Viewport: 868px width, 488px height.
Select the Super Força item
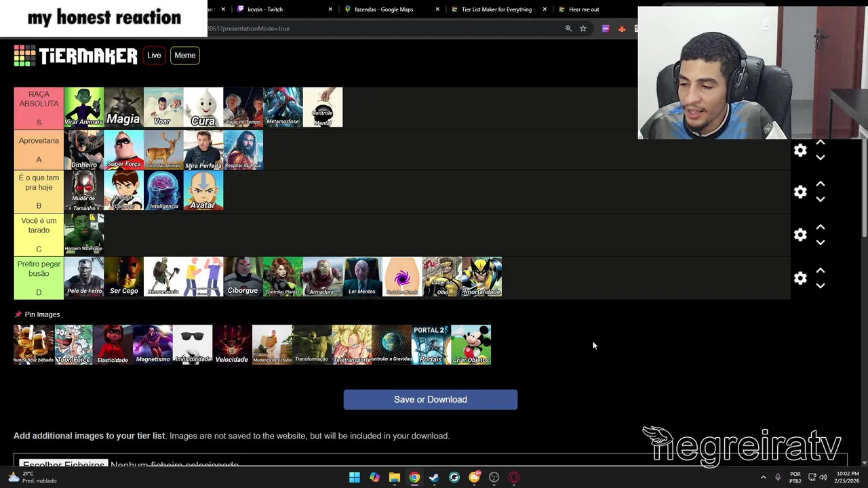coord(123,150)
